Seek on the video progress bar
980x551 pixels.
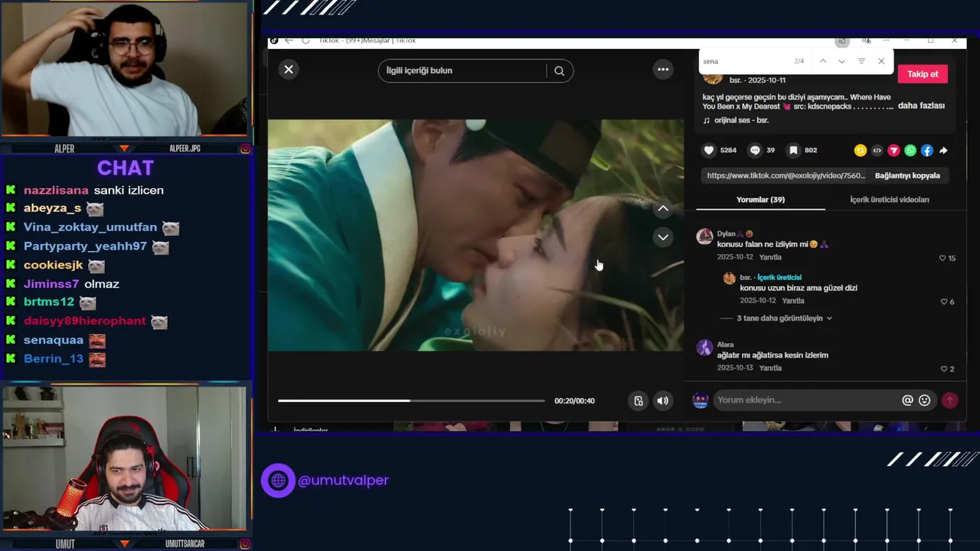click(x=411, y=400)
